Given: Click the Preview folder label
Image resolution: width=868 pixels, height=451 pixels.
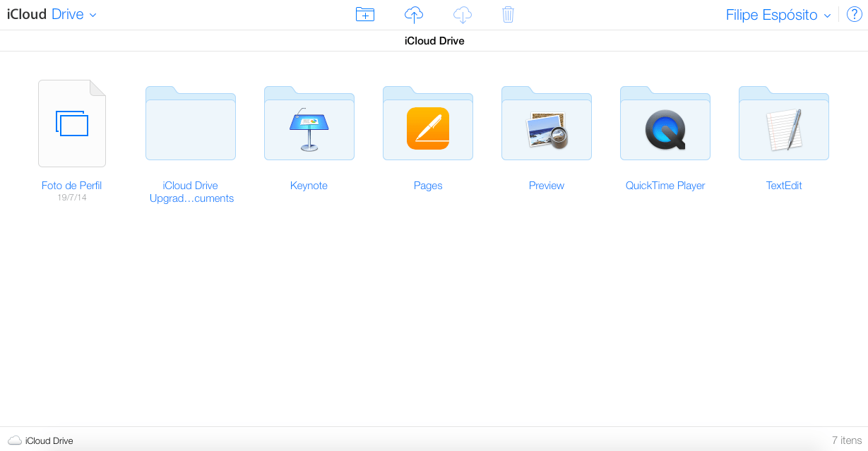Looking at the screenshot, I should tap(547, 186).
